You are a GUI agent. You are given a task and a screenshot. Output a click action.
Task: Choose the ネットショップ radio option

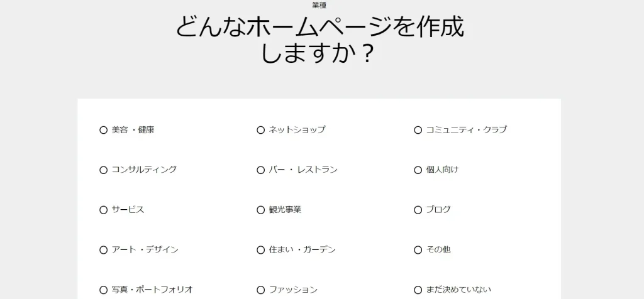coord(261,130)
